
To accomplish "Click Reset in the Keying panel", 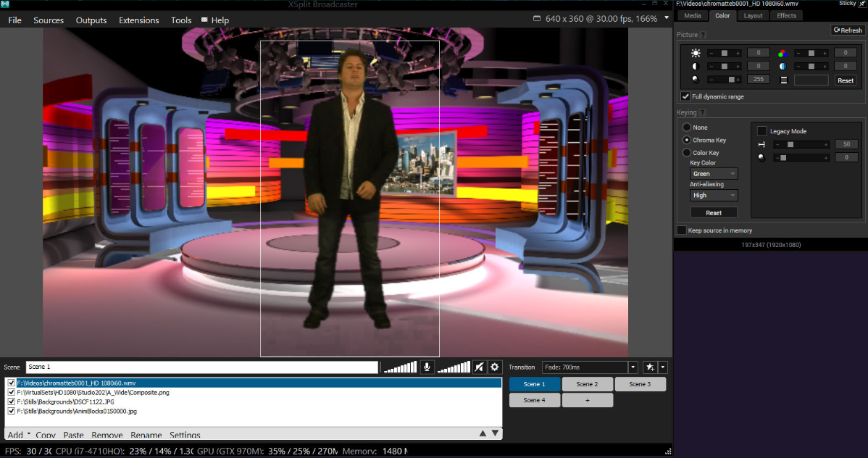I will point(713,212).
